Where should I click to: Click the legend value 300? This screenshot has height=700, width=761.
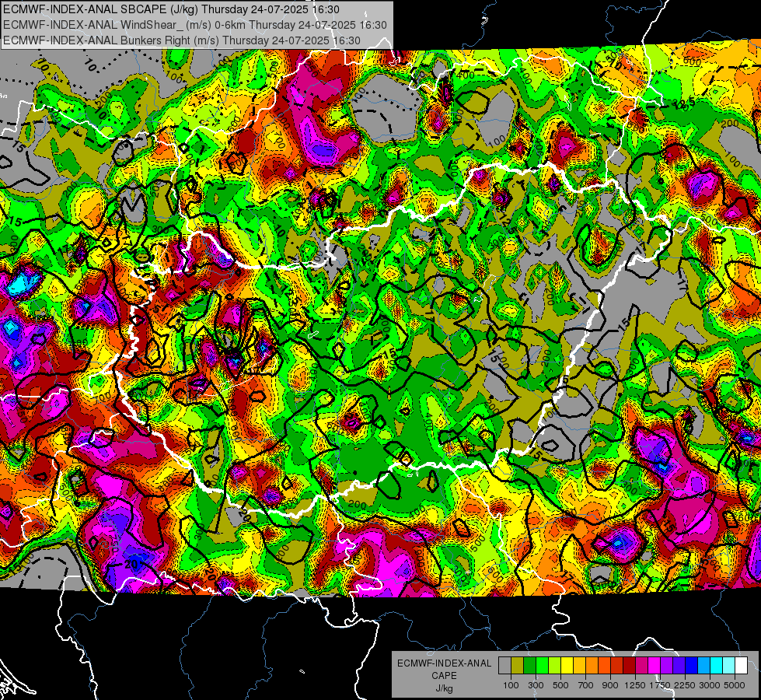tap(536, 685)
